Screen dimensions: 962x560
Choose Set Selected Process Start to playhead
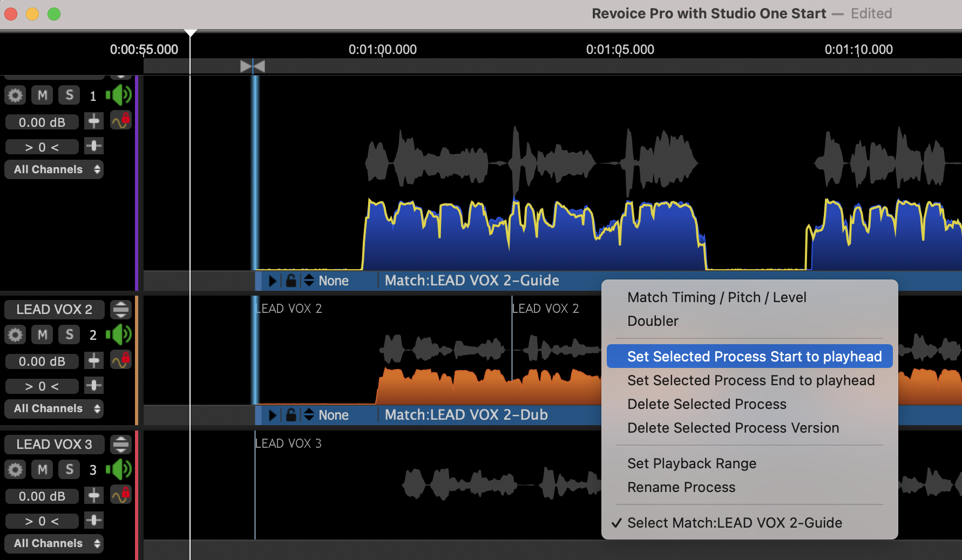point(754,357)
